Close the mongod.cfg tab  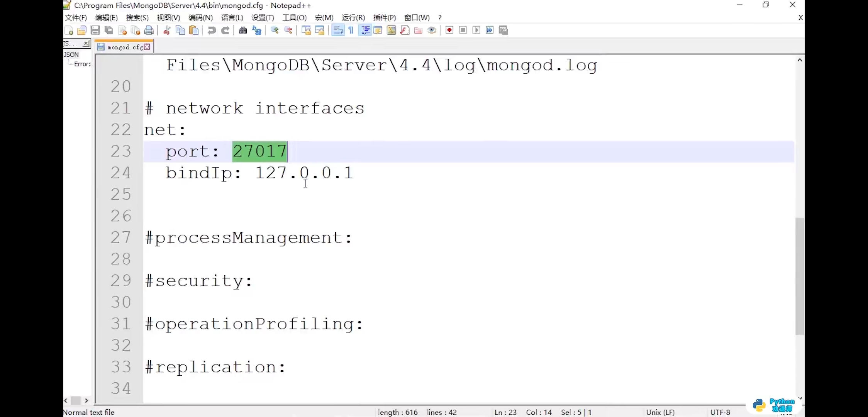(x=147, y=47)
